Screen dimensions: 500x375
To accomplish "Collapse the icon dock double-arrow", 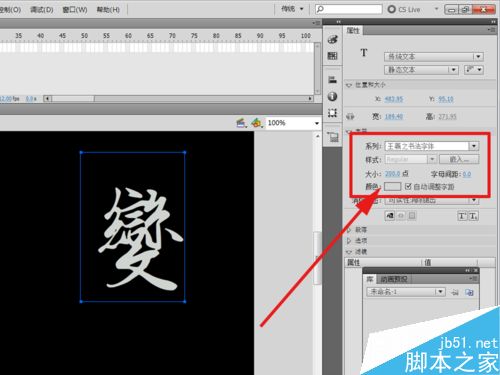I will coord(338,22).
